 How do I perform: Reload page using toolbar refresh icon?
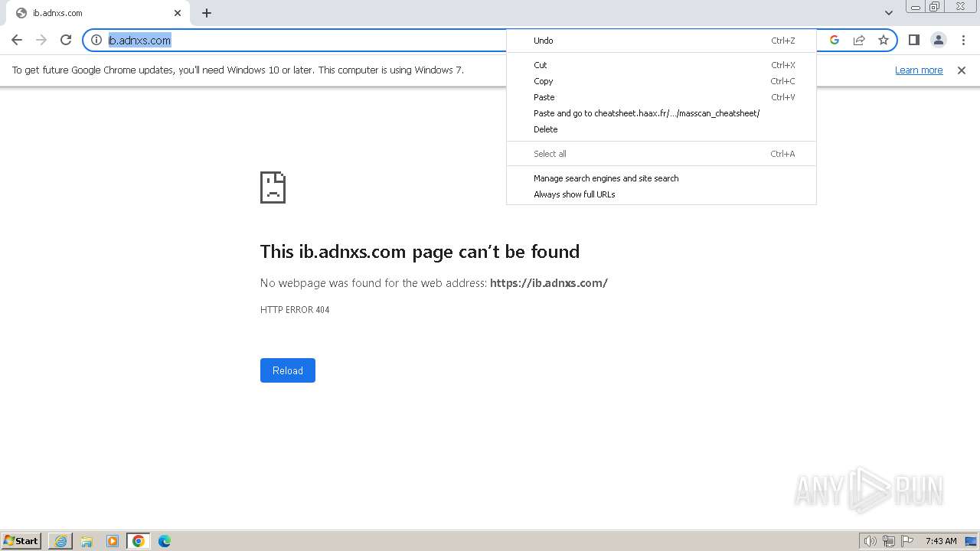click(66, 40)
